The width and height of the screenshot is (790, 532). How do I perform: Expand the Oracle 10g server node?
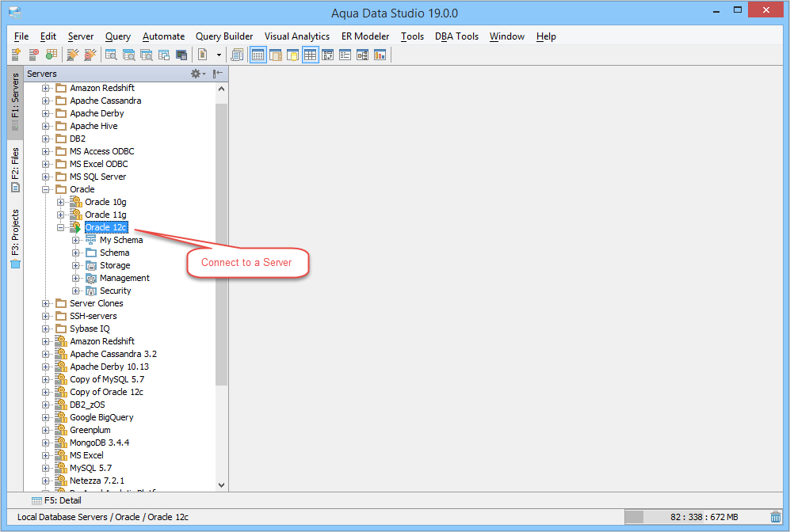click(x=60, y=203)
